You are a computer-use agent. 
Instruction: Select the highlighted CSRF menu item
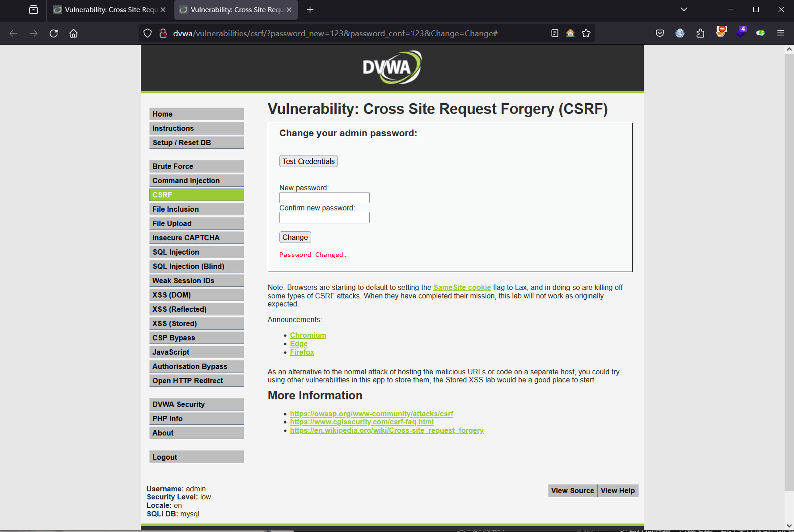click(x=197, y=195)
